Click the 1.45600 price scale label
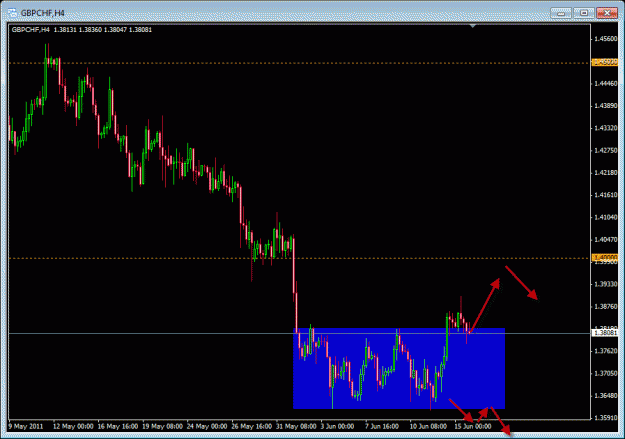This screenshot has width=625, height=439. click(x=605, y=39)
